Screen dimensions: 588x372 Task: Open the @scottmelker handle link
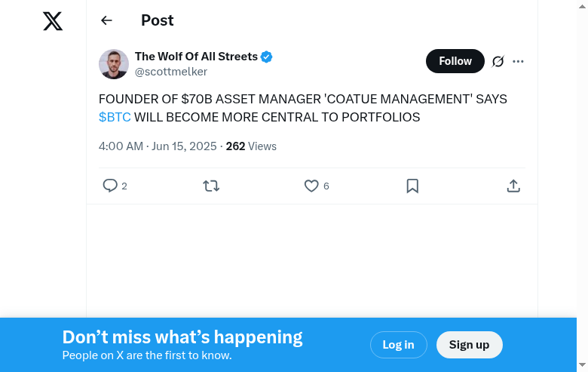point(171,72)
